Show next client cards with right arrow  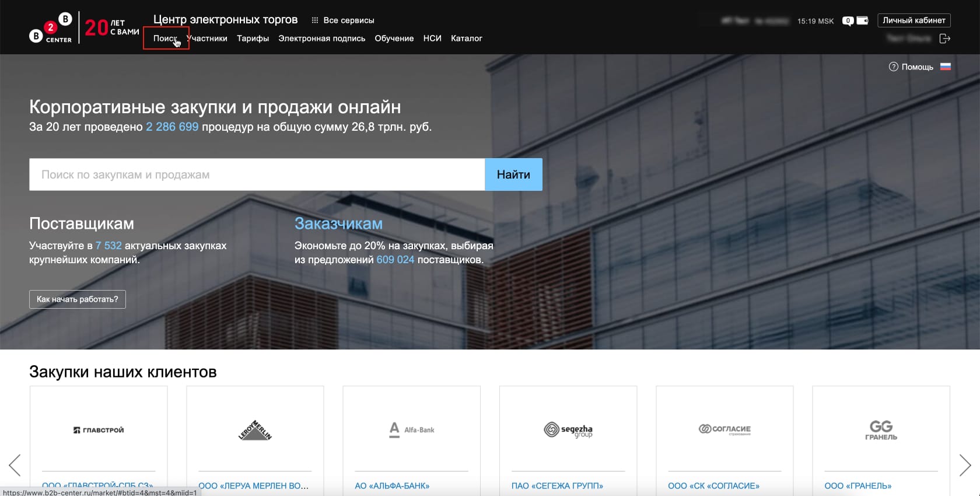point(965,465)
